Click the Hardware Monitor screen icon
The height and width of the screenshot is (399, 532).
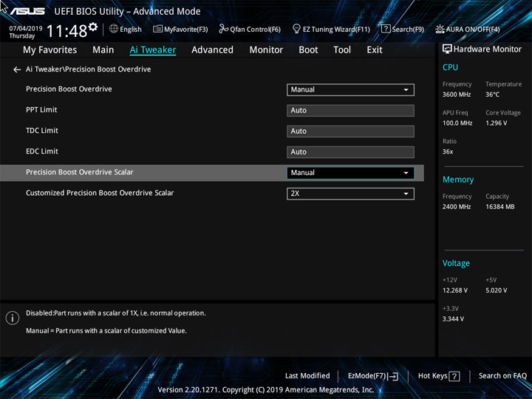(447, 50)
